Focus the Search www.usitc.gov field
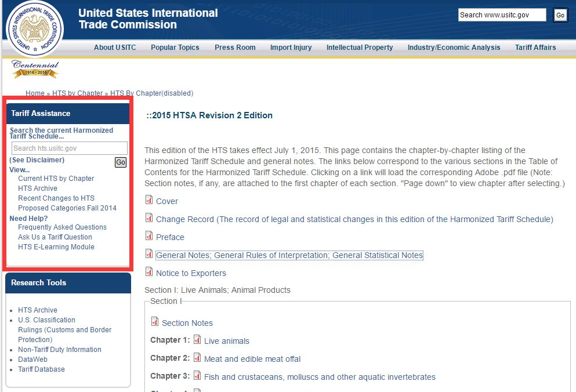 [502, 14]
